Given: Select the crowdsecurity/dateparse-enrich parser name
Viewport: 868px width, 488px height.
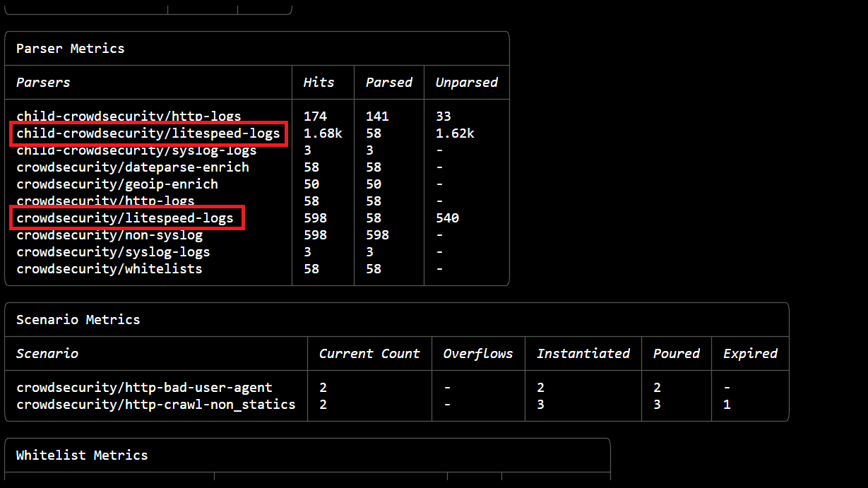Looking at the screenshot, I should 133,167.
